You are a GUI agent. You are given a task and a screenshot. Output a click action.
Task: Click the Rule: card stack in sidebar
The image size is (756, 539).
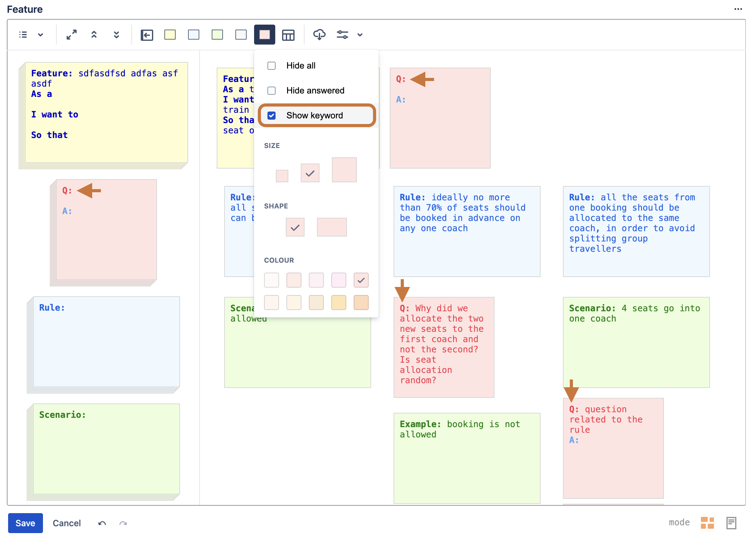click(x=103, y=345)
